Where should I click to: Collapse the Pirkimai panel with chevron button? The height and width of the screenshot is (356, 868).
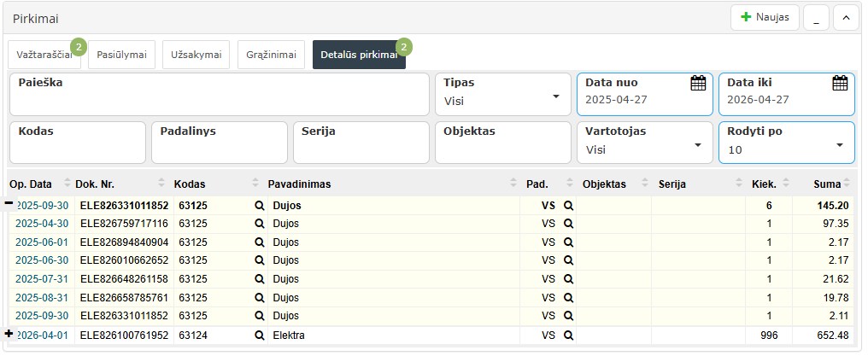pyautogui.click(x=846, y=17)
